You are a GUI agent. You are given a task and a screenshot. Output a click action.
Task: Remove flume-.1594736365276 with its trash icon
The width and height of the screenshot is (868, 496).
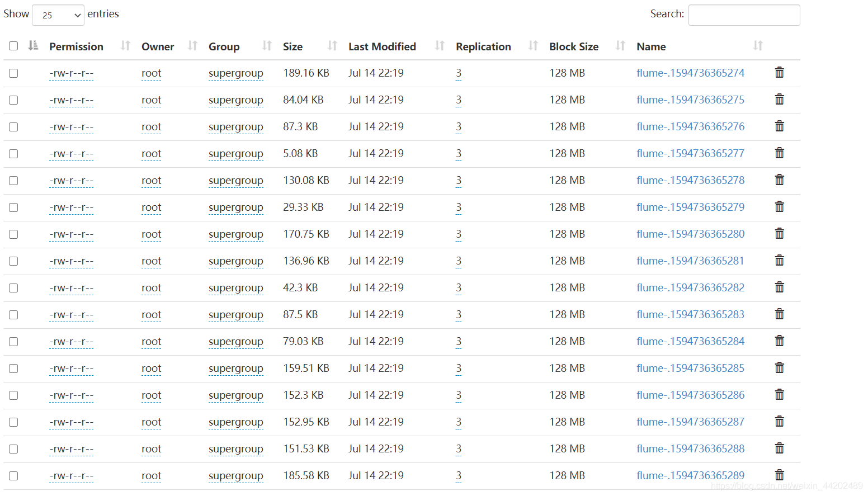coord(779,126)
